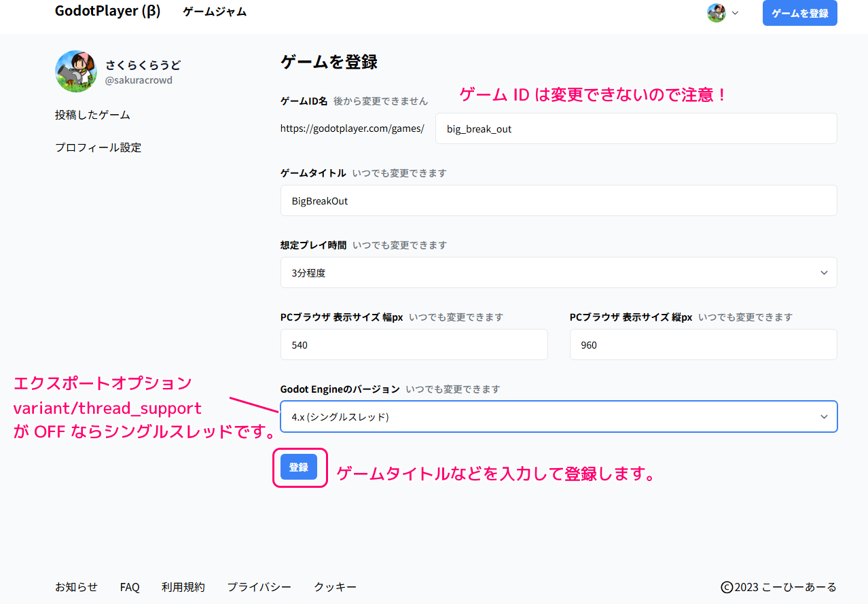Expand the account menu chevron
Image resolution: width=868 pixels, height=604 pixels.
735,13
